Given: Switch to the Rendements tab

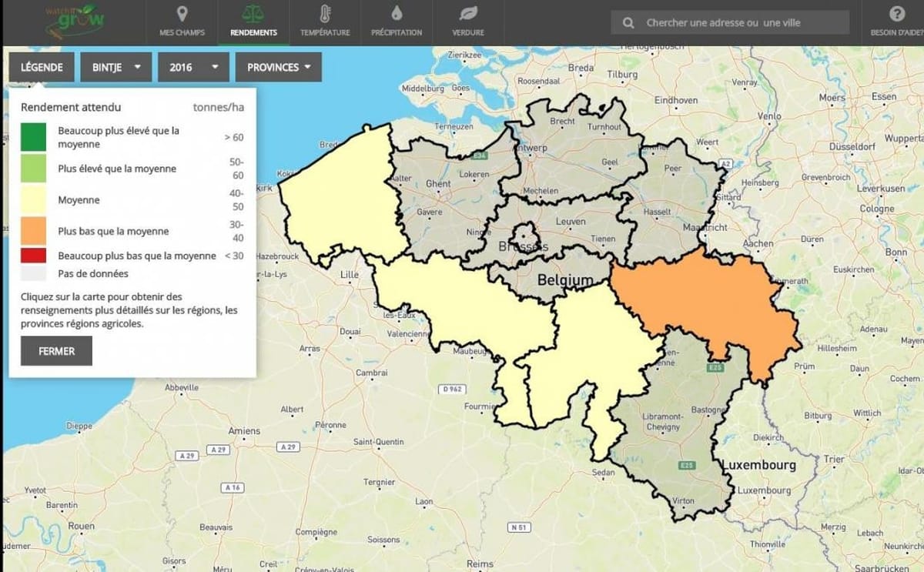Looking at the screenshot, I should 253,22.
